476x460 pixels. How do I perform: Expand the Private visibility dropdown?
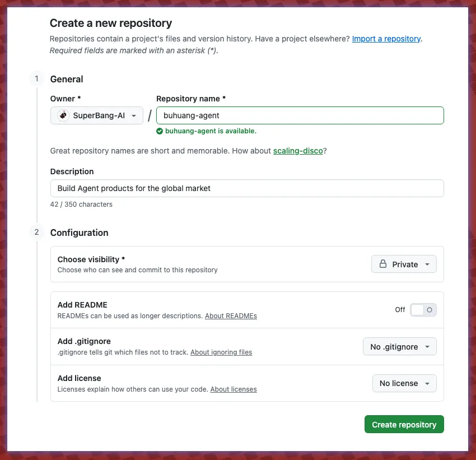[x=404, y=264]
